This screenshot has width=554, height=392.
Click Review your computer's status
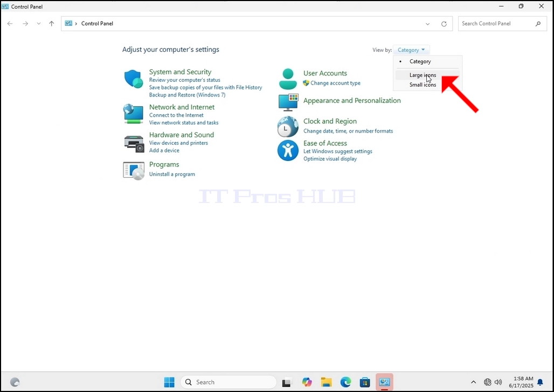pyautogui.click(x=184, y=80)
